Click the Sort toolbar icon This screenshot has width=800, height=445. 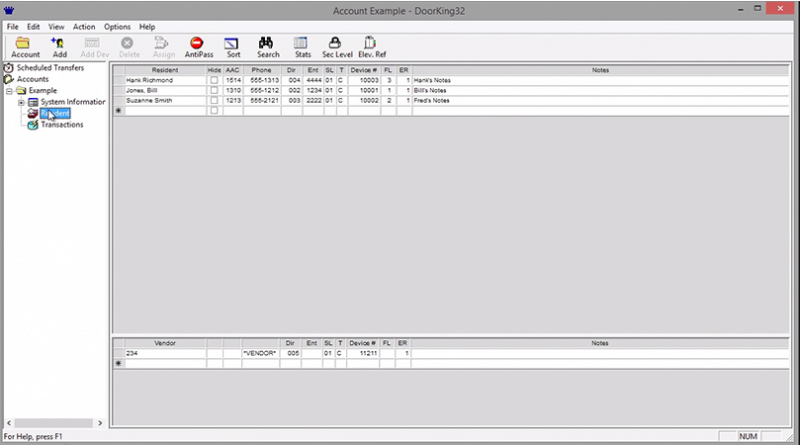(233, 46)
